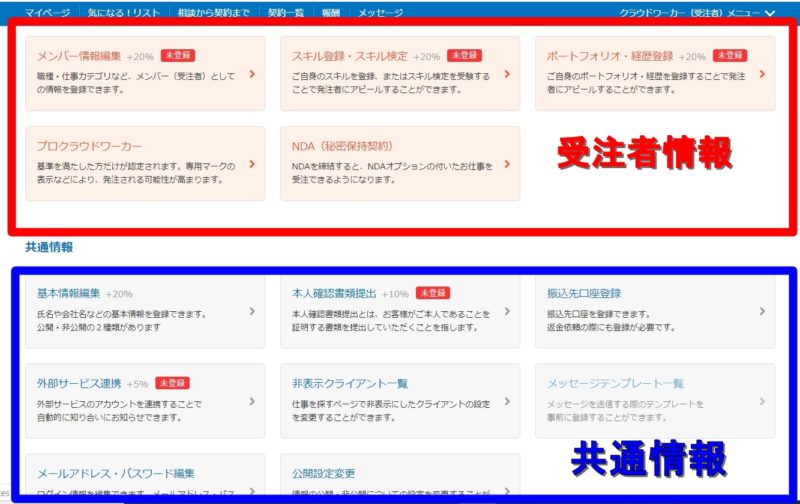Open メッセージ from top menu

pyautogui.click(x=380, y=13)
